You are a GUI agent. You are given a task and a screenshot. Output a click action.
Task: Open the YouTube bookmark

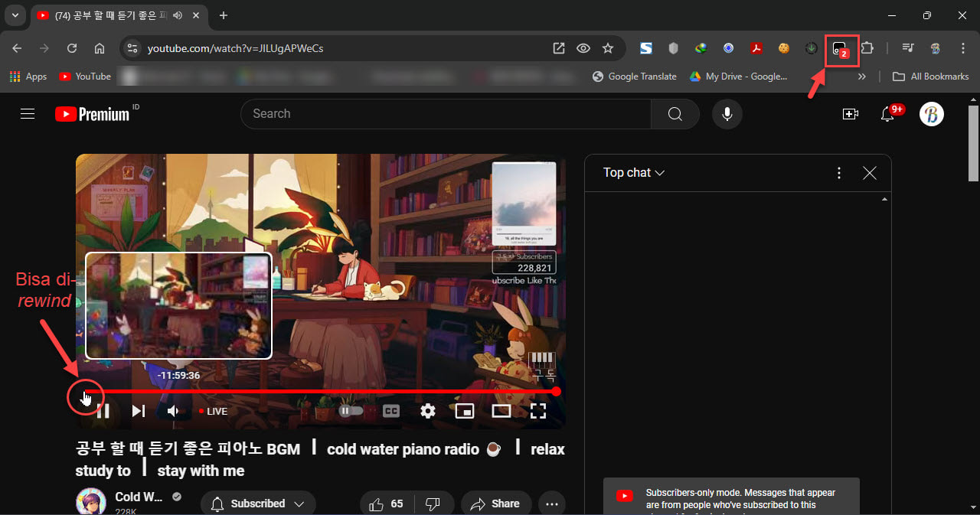[85, 77]
